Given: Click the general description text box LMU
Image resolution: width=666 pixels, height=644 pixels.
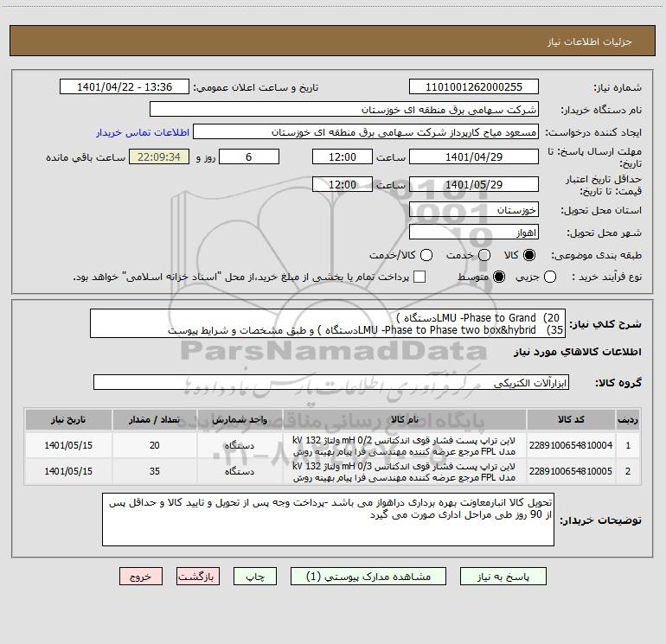Looking at the screenshot, I should [x=328, y=323].
